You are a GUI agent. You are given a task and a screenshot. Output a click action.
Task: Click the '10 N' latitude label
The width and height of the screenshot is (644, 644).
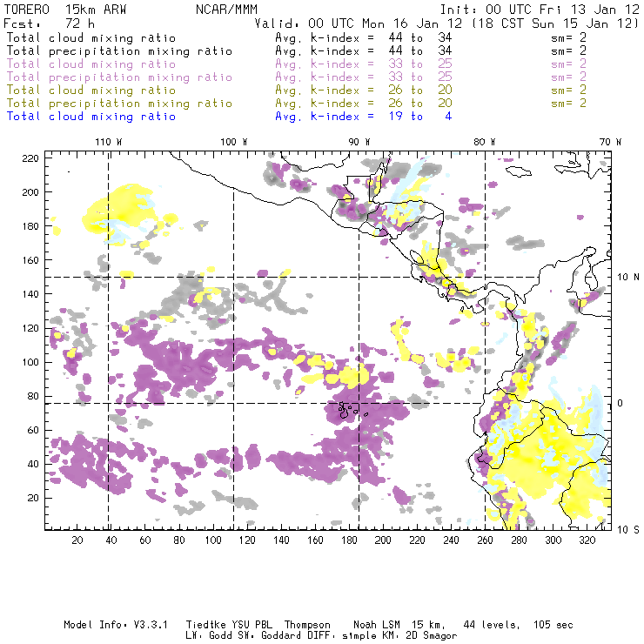[628, 278]
